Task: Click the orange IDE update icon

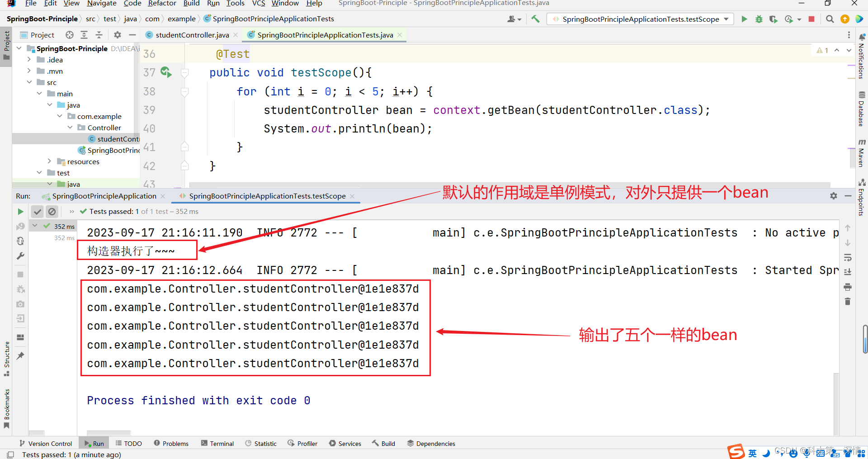Action: pos(844,19)
